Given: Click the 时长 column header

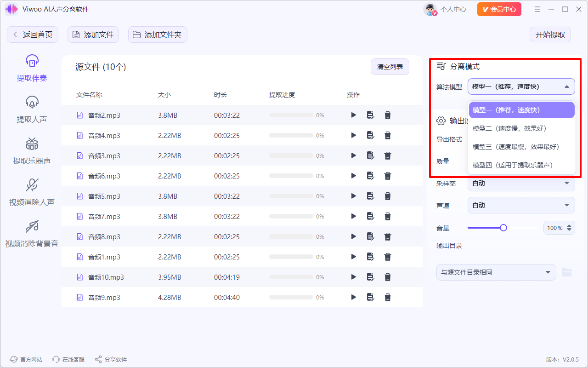Looking at the screenshot, I should [220, 95].
